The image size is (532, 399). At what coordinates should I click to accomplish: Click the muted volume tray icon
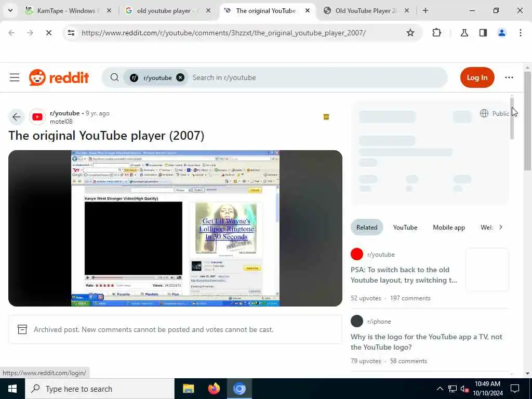click(465, 389)
